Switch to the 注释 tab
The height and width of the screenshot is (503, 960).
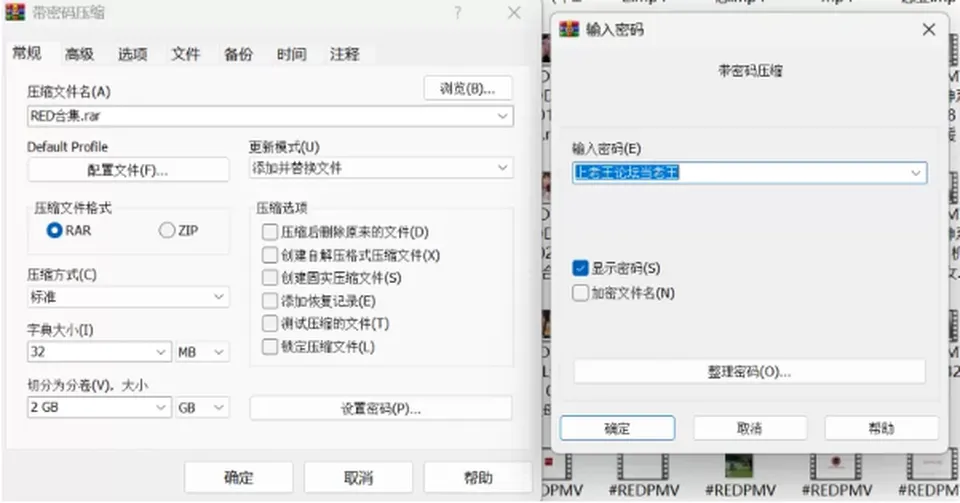pyautogui.click(x=344, y=54)
